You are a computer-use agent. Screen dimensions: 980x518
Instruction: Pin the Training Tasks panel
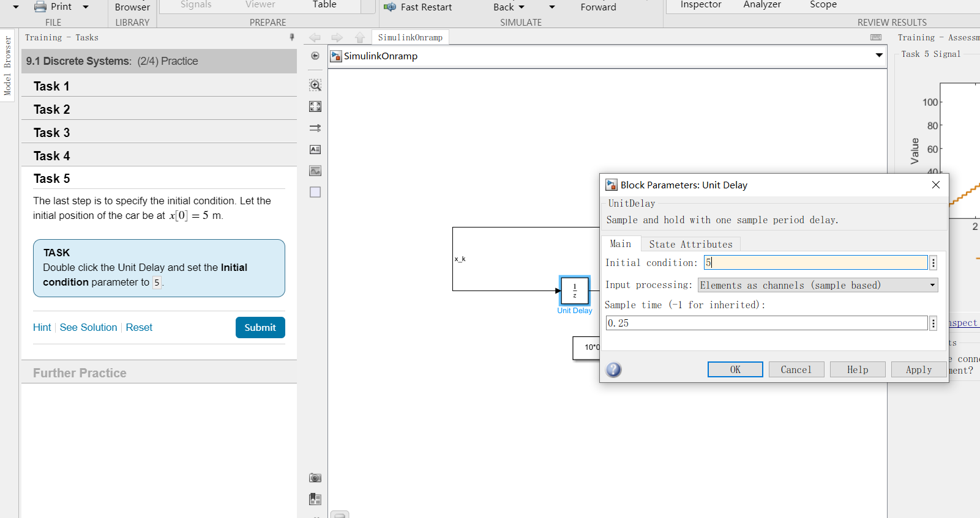292,37
